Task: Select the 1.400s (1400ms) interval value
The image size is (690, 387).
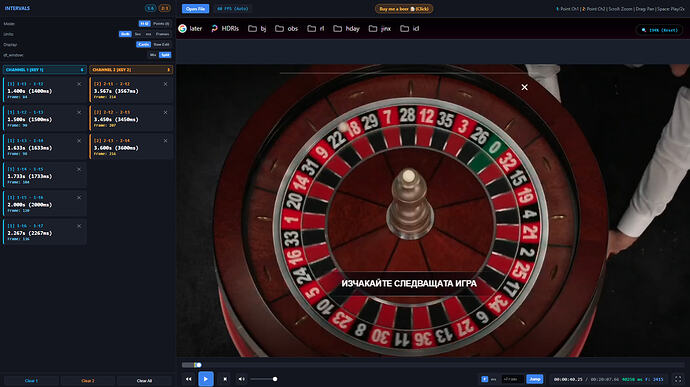Action: point(29,91)
